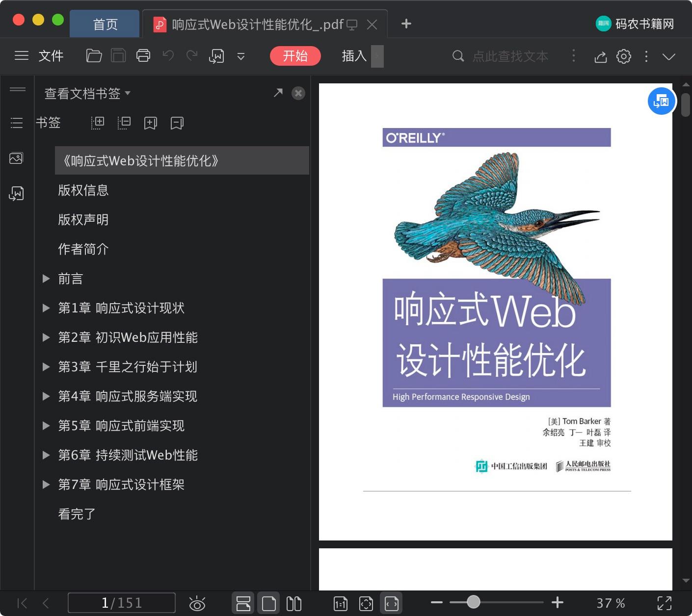Go to previous page arrow

(46, 603)
